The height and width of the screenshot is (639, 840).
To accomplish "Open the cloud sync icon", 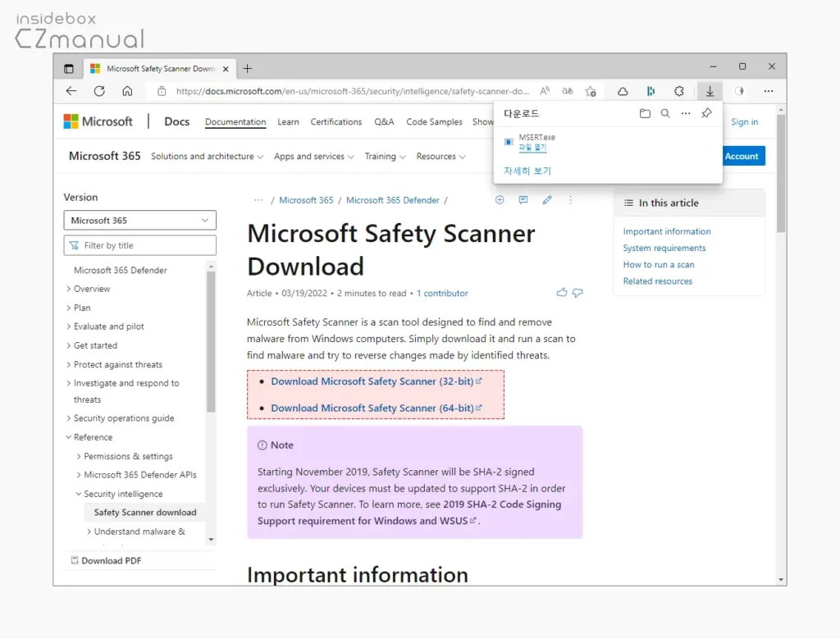I will pyautogui.click(x=623, y=90).
